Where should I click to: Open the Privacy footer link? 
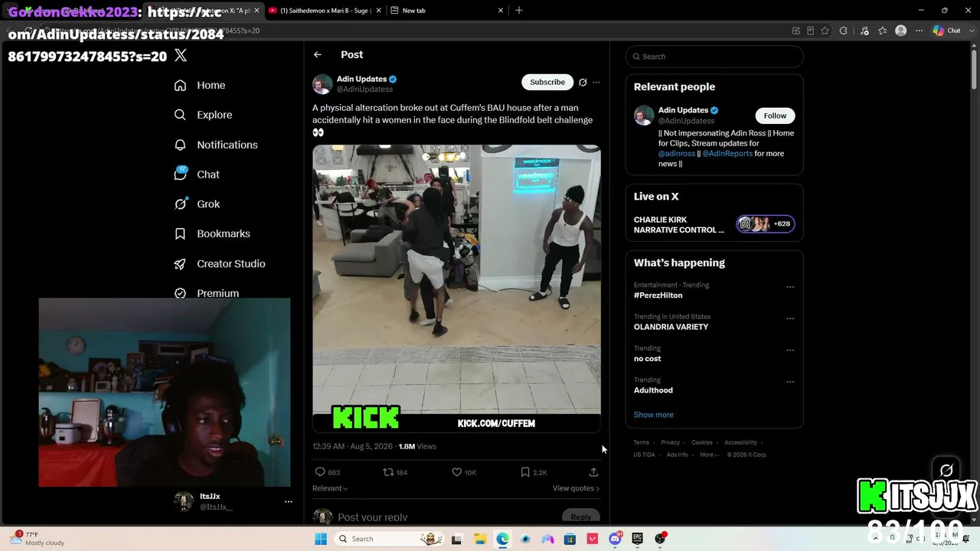[670, 442]
